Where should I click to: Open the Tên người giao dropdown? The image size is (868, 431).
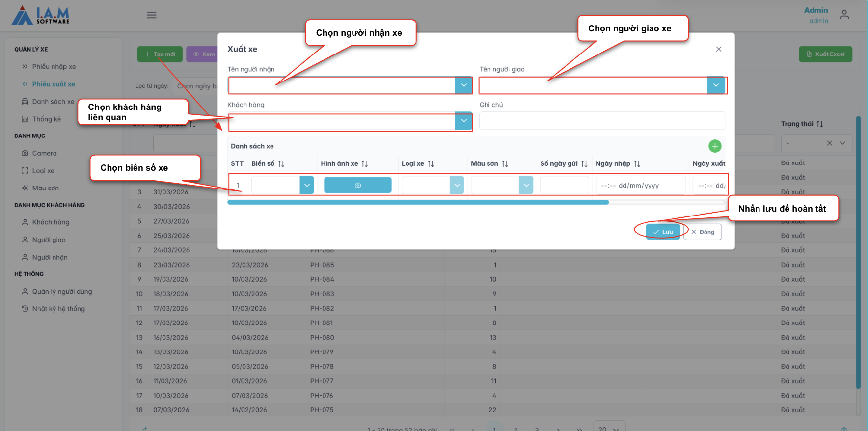[x=716, y=85]
